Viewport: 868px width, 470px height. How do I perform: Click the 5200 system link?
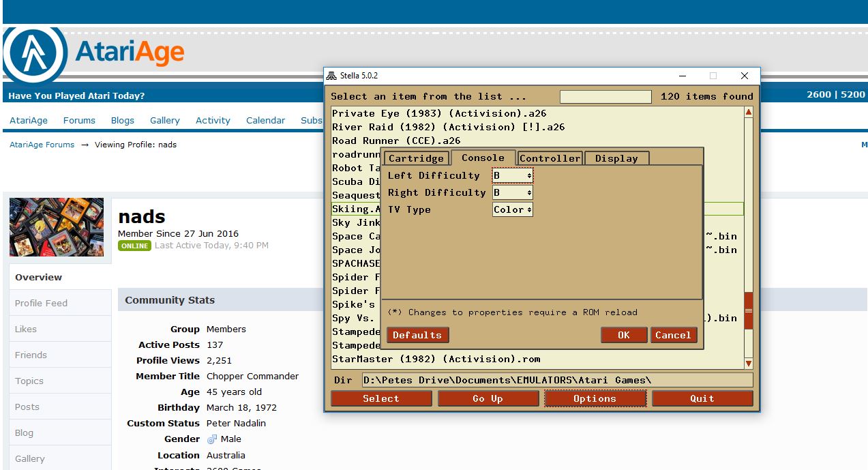[x=853, y=95]
